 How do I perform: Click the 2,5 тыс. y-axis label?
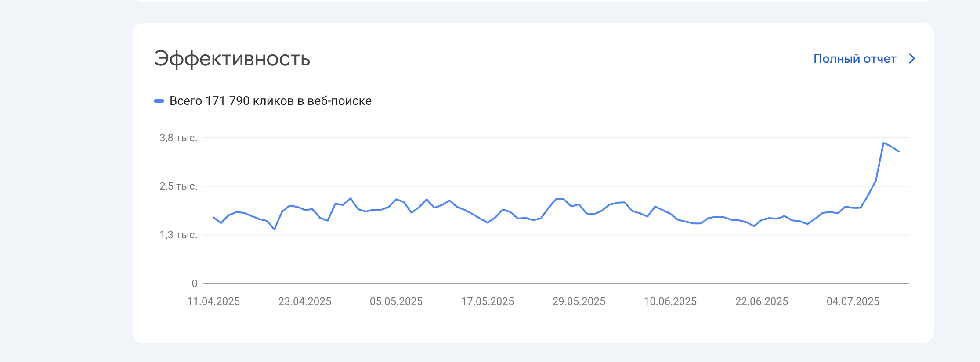178,186
